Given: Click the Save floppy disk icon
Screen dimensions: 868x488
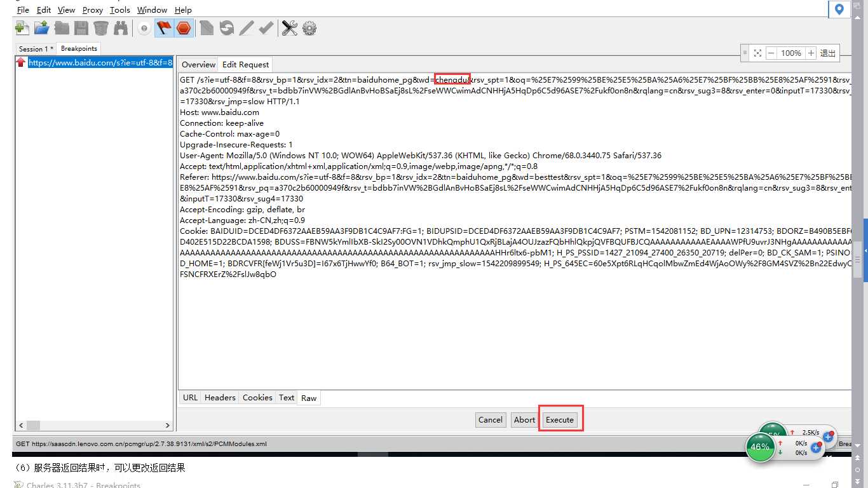Looking at the screenshot, I should [81, 28].
